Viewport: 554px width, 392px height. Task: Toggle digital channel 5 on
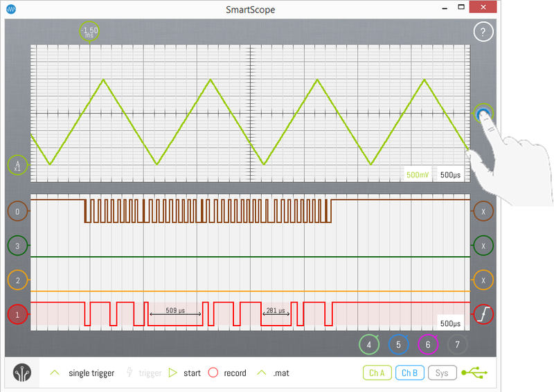pos(397,344)
